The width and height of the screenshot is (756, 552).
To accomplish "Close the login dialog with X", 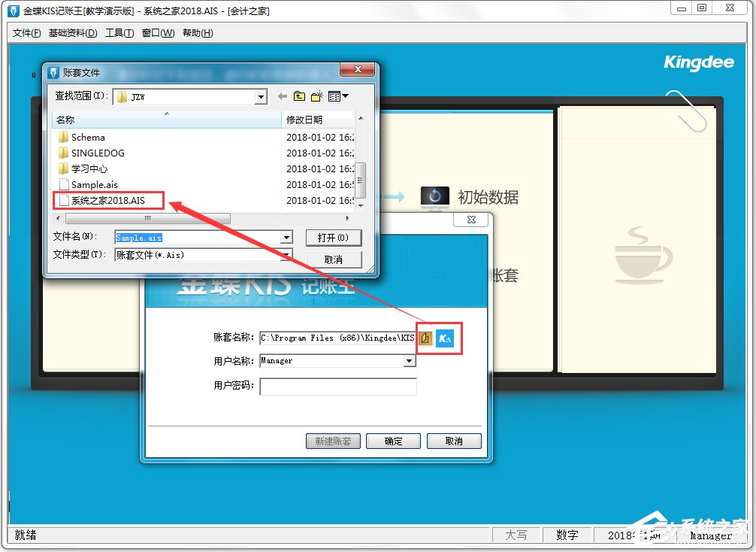I will tap(471, 220).
